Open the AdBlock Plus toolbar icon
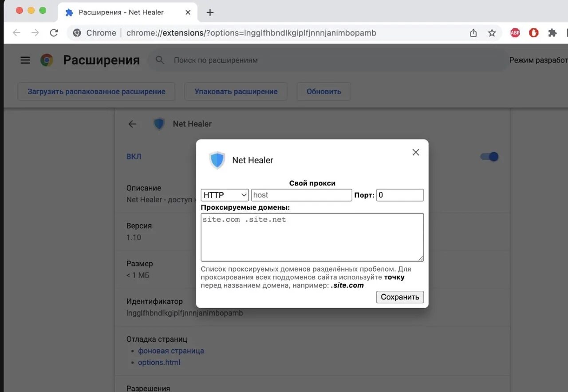 tap(515, 32)
